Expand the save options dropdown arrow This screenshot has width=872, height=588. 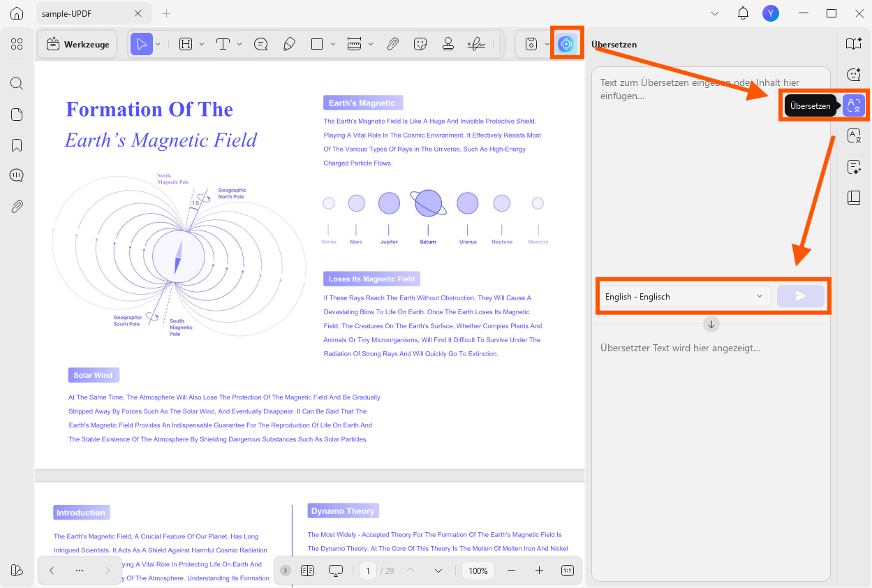[x=547, y=44]
